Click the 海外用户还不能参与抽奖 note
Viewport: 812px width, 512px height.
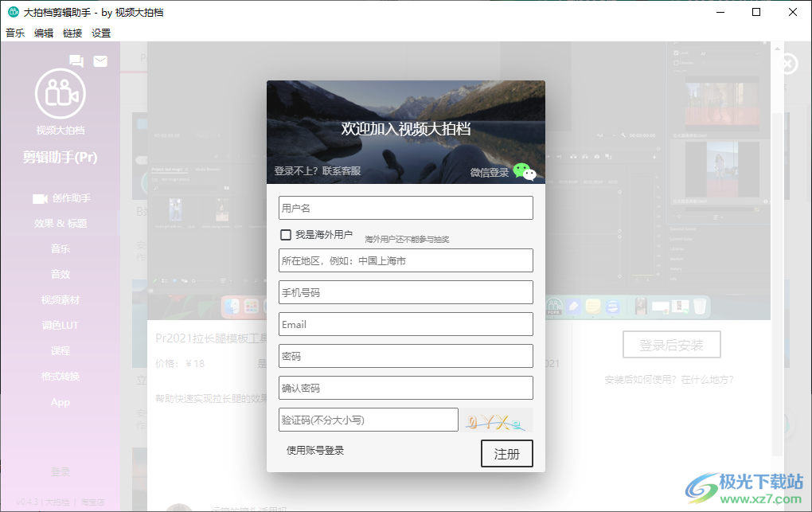point(407,239)
